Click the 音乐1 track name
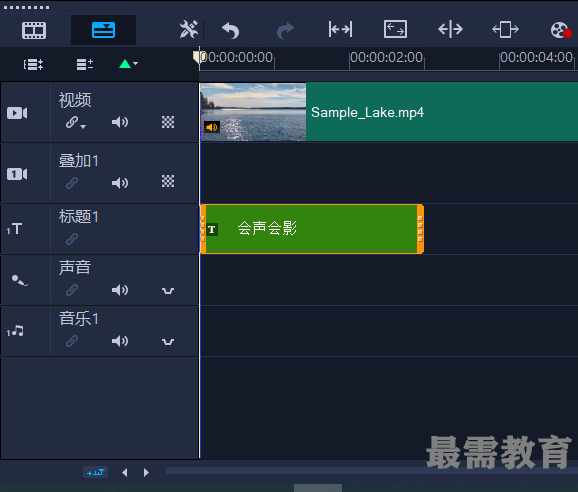This screenshot has height=492, width=578. tap(79, 319)
